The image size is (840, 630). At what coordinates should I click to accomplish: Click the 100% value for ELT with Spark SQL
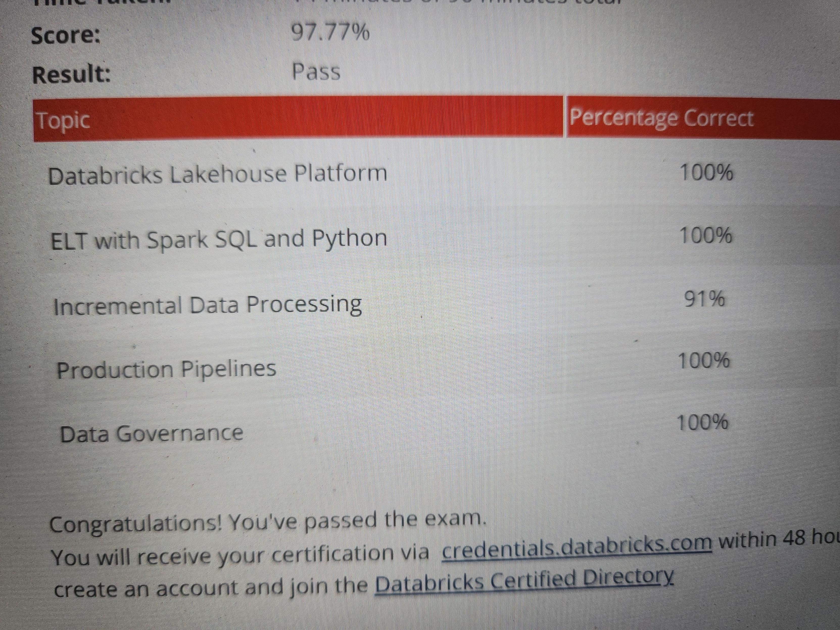coord(706,235)
